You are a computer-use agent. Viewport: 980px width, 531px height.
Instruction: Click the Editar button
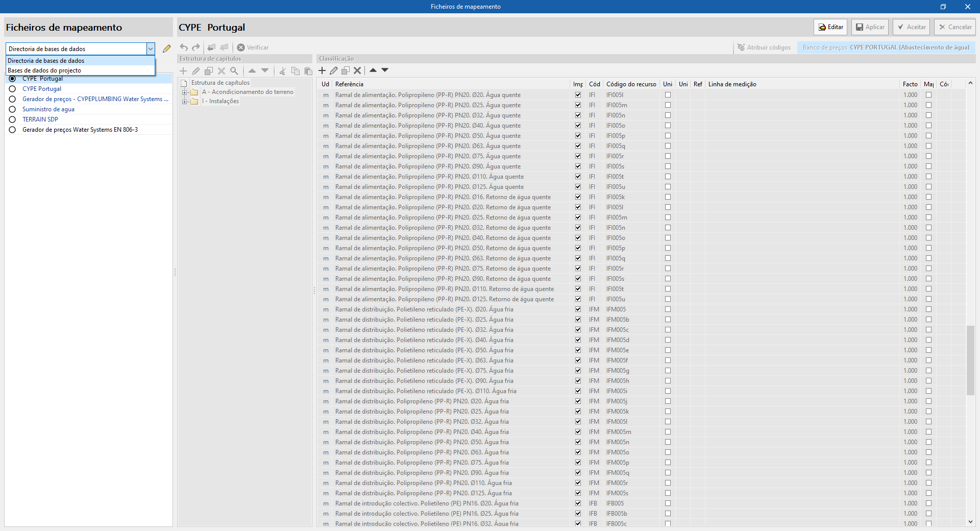830,27
